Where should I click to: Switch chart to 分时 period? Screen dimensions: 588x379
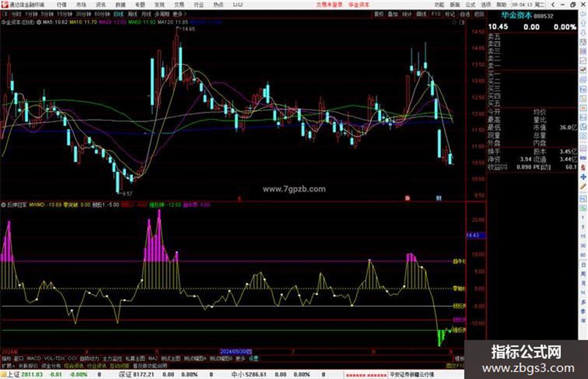16,14
